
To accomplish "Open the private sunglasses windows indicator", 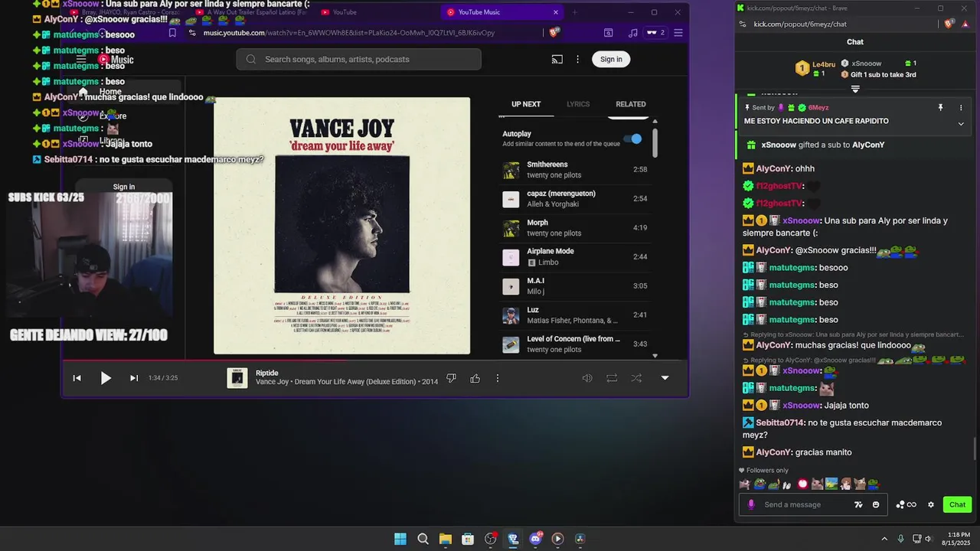I will (655, 33).
